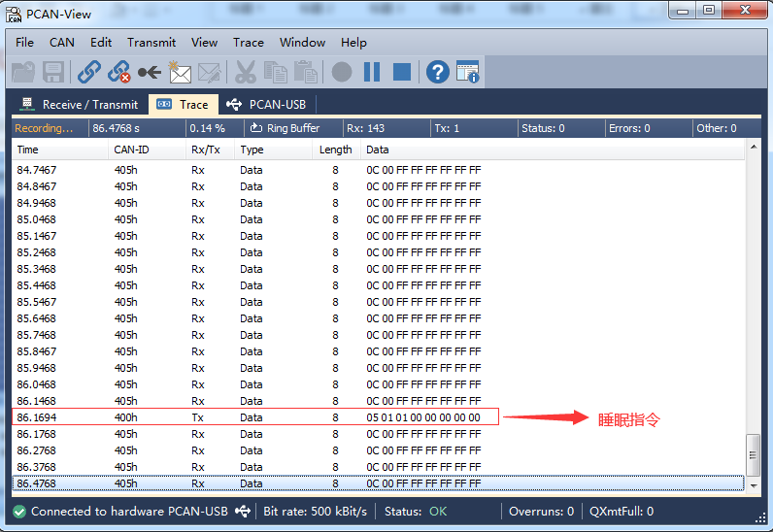The image size is (773, 532).
Task: Switch to the Receive / Transmit tab
Action: (80, 104)
